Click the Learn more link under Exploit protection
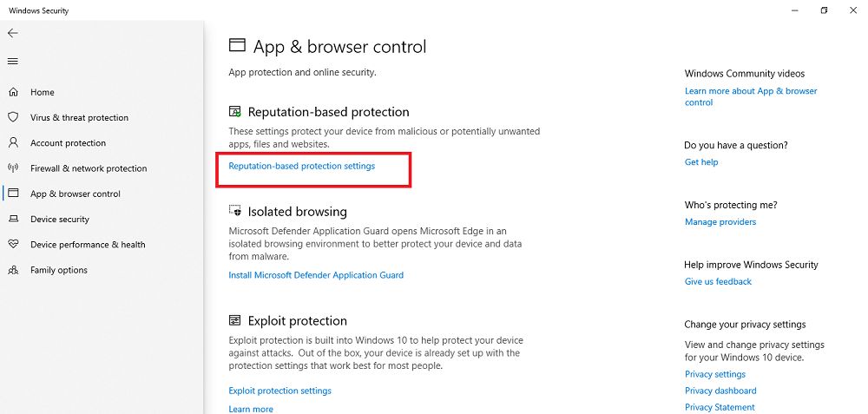Image resolution: width=868 pixels, height=414 pixels. (x=251, y=409)
